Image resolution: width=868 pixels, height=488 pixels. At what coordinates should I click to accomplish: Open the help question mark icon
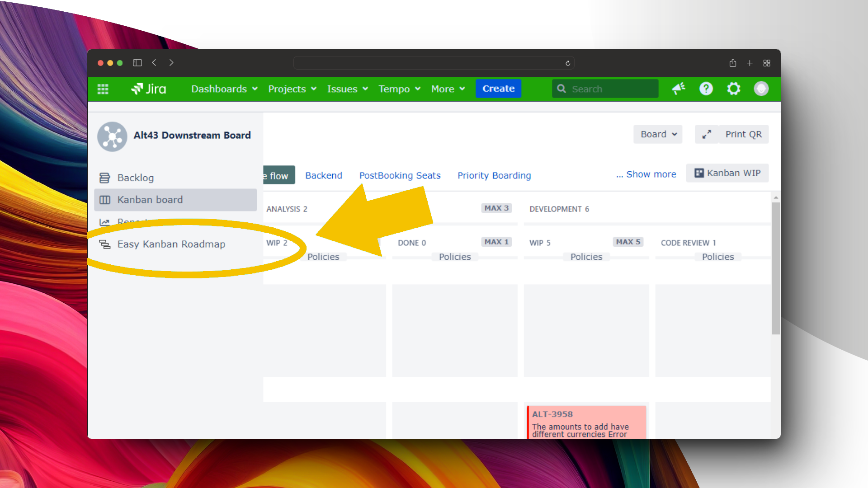coord(706,89)
